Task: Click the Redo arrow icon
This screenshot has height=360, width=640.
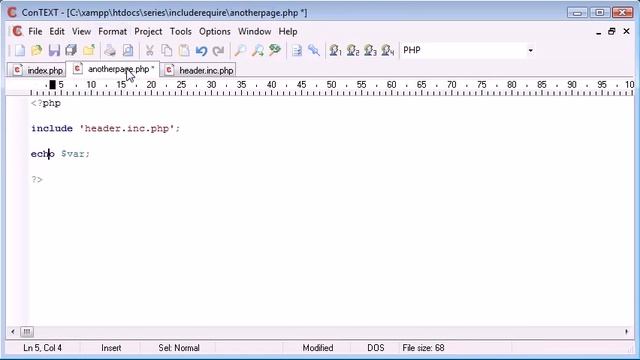Action: [219, 50]
